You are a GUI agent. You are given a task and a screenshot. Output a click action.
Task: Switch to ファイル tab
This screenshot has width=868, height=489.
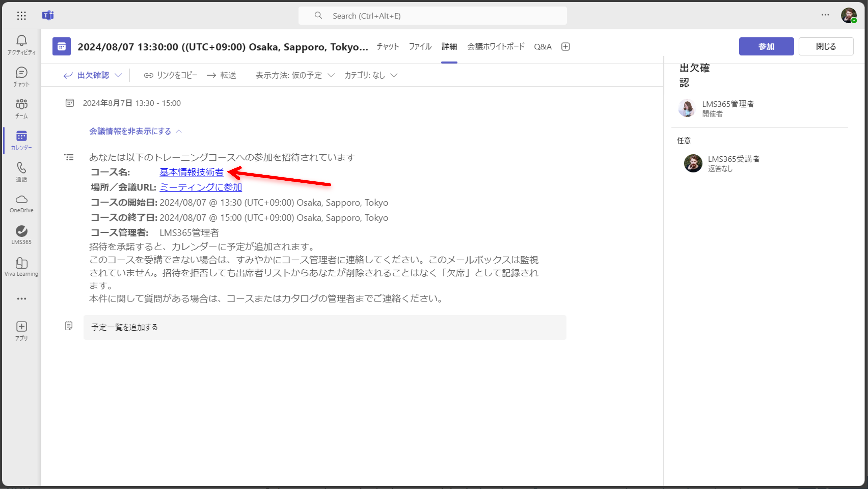tap(420, 46)
